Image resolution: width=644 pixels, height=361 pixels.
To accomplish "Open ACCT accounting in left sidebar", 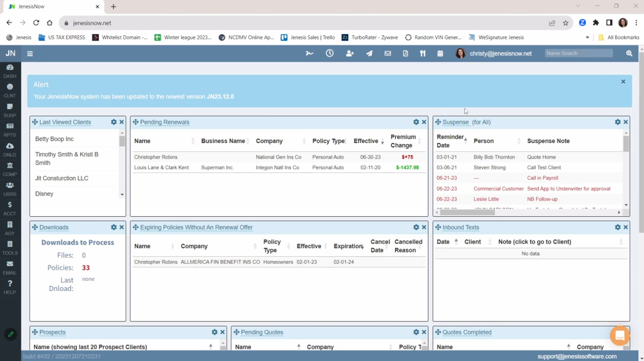I will click(x=10, y=208).
